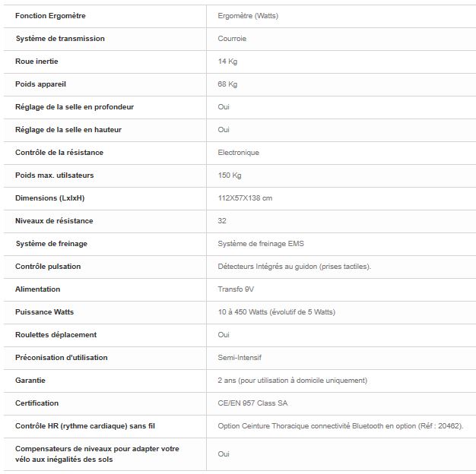
Task: Click the Contrôle pulsation label
Action: coord(48,267)
